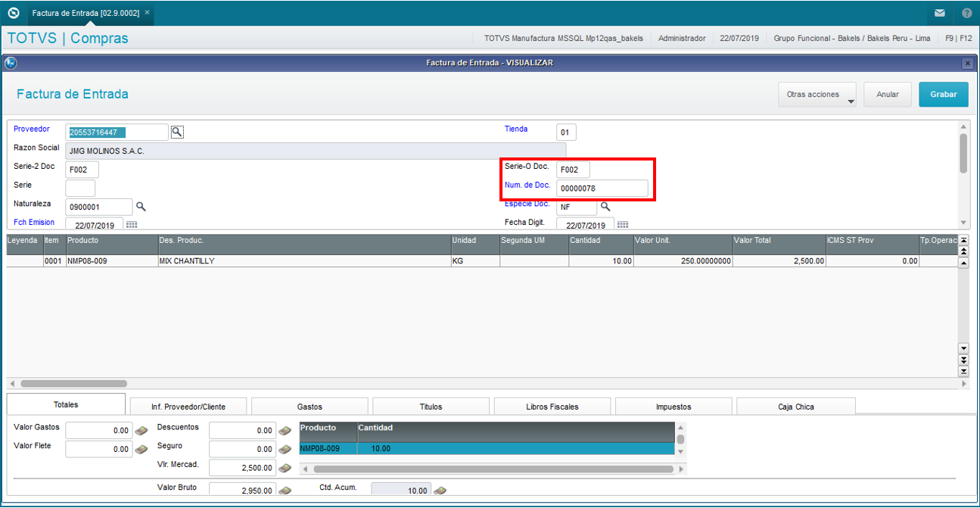The height and width of the screenshot is (508, 980).
Task: Switch to the Totales tab
Action: (x=66, y=405)
